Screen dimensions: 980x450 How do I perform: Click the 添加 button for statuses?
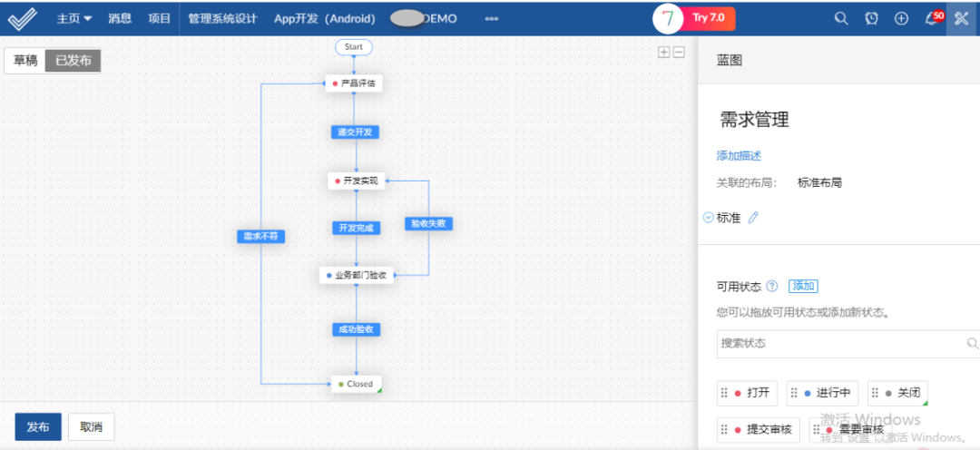[x=804, y=287]
